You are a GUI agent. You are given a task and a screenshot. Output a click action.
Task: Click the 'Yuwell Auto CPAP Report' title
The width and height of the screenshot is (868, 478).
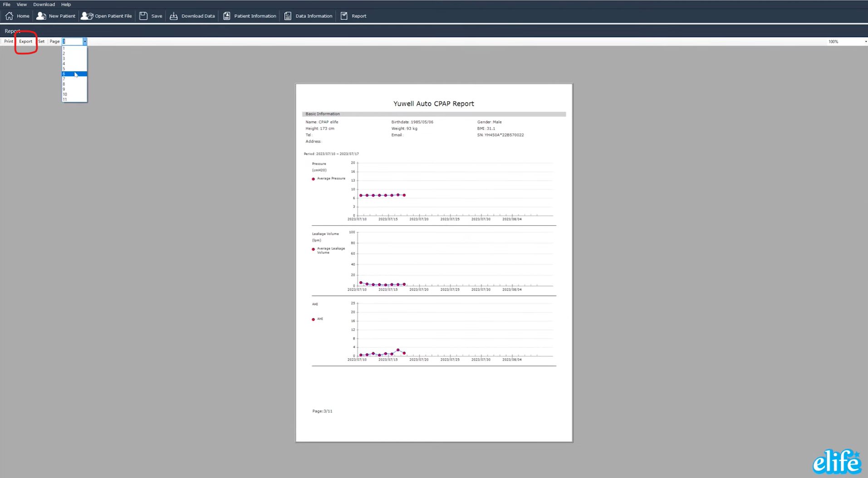[x=434, y=103]
